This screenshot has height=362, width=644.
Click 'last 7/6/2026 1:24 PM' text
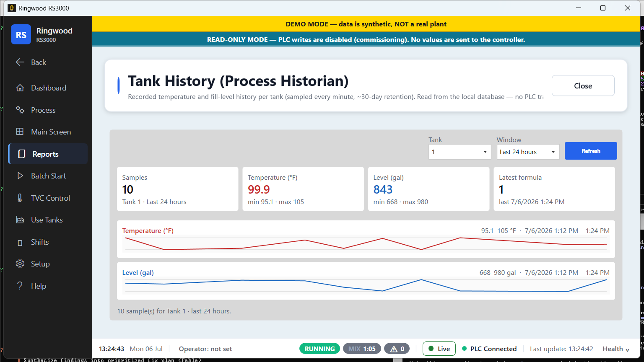pos(532,202)
